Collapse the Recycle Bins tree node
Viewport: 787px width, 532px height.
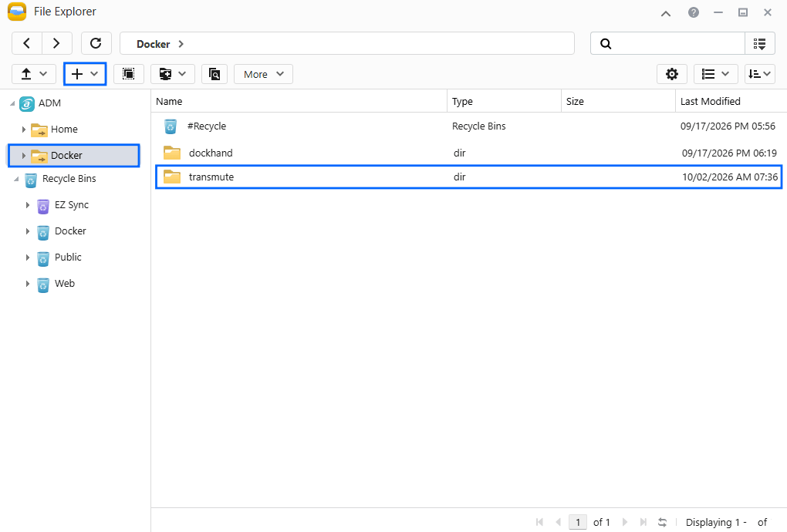[x=16, y=179]
